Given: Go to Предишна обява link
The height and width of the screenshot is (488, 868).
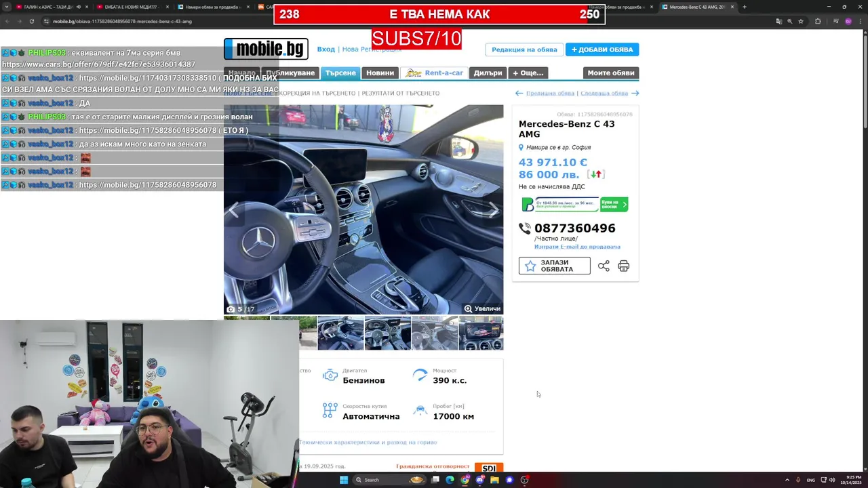Looking at the screenshot, I should click(x=550, y=93).
